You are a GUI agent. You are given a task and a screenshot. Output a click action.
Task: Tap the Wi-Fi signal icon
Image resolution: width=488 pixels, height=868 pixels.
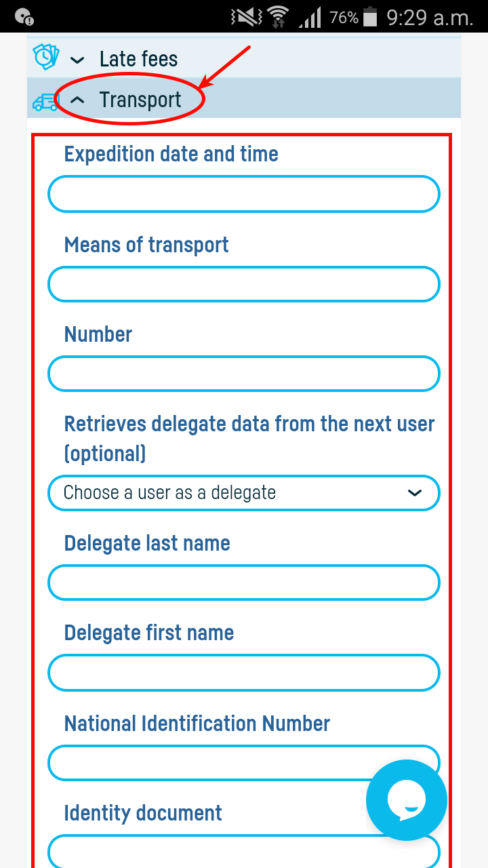[278, 17]
